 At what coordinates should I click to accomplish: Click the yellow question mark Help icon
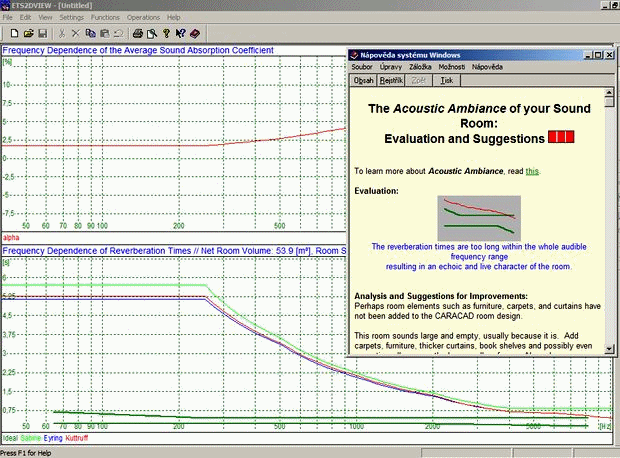[166, 34]
